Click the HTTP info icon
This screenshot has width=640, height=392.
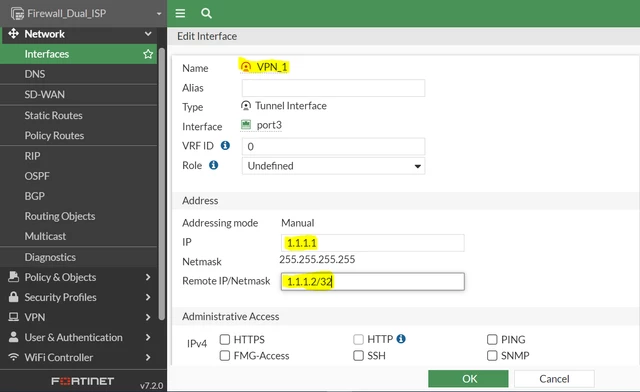(401, 339)
